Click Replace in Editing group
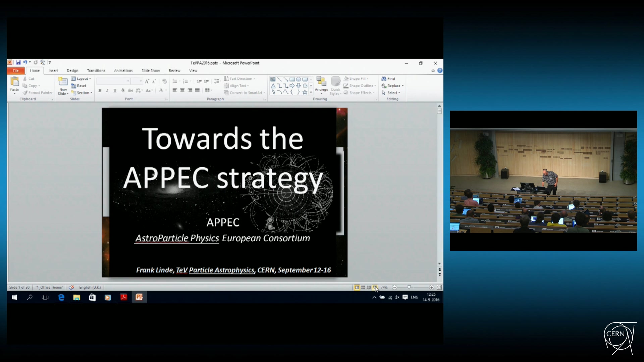The height and width of the screenshot is (362, 644). pyautogui.click(x=392, y=86)
